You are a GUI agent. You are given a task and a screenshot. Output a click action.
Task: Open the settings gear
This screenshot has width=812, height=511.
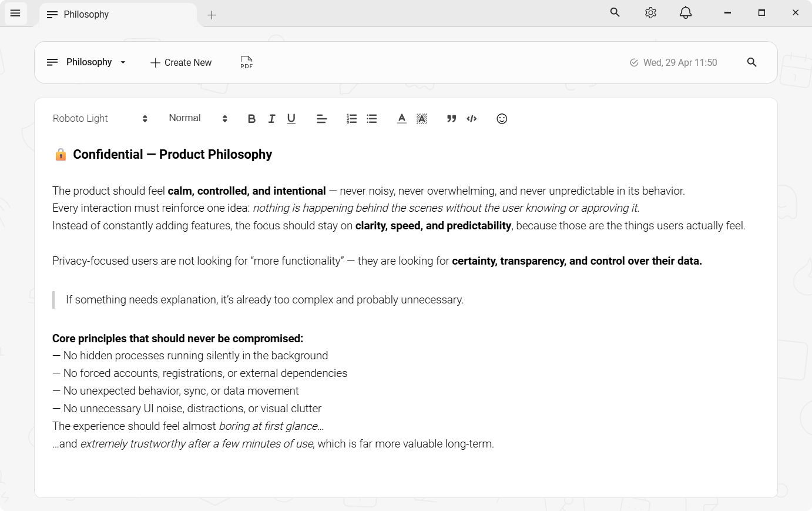650,13
